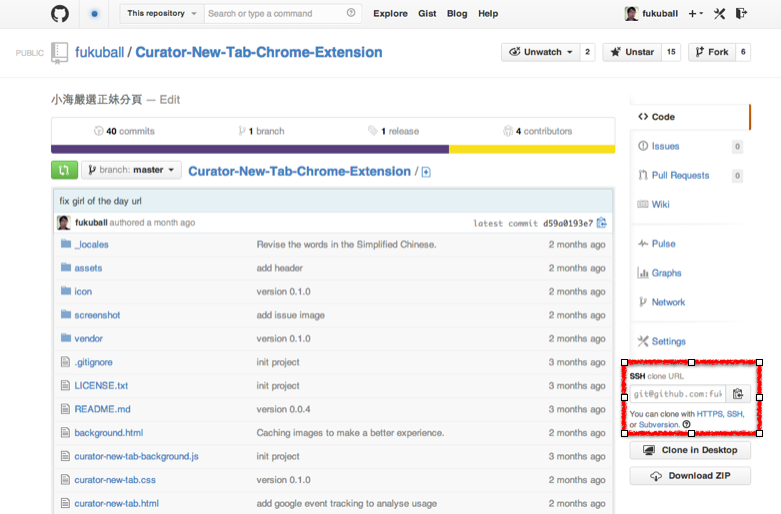Create new file with the plus page icon
781x514 pixels.
[426, 172]
